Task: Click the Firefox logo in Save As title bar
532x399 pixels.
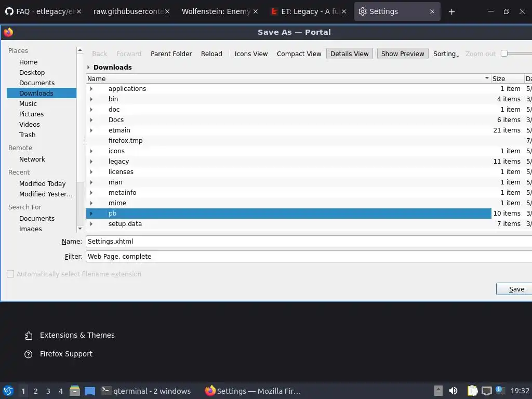Action: [8, 32]
